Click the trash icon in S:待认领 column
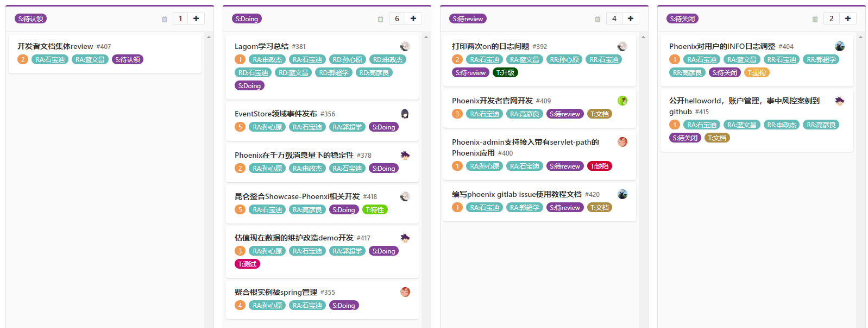The image size is (868, 328). [165, 19]
